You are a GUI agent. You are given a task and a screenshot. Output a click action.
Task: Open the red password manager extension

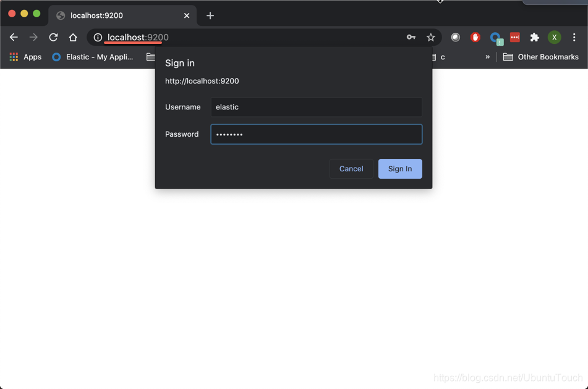point(515,37)
